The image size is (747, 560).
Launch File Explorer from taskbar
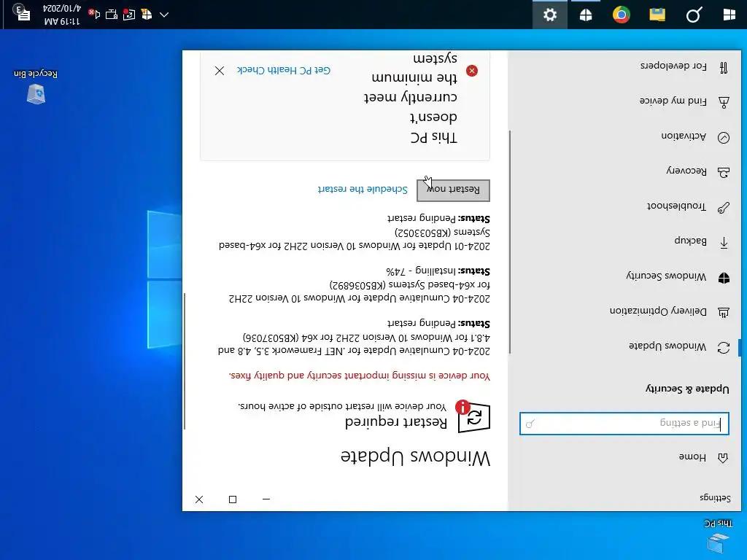[x=657, y=15]
